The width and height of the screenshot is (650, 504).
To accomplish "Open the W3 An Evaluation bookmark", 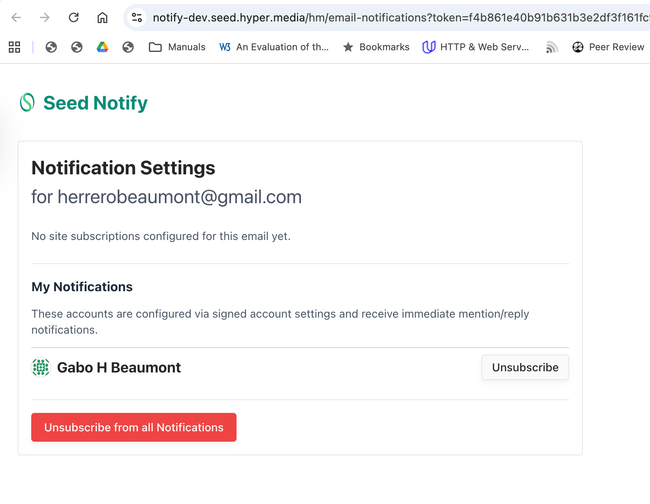I will [273, 47].
